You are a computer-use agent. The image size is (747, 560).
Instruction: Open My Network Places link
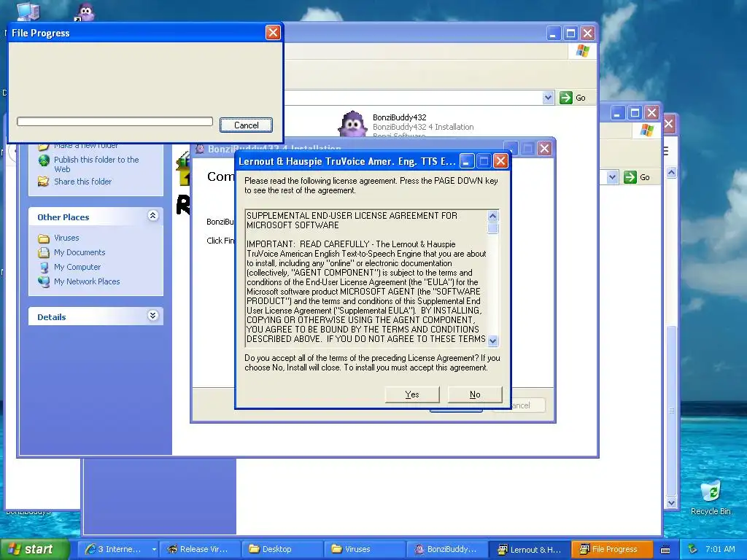pyautogui.click(x=87, y=281)
